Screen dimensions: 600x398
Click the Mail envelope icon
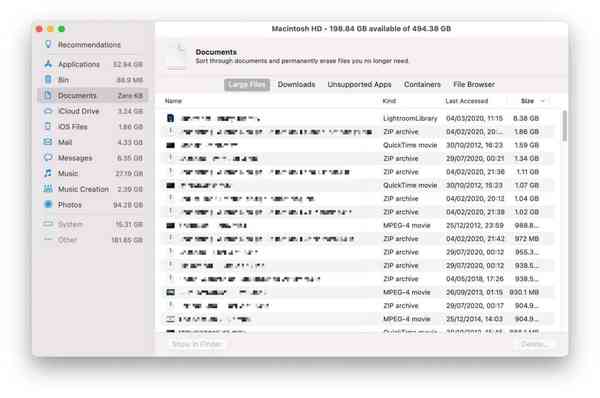(x=48, y=142)
